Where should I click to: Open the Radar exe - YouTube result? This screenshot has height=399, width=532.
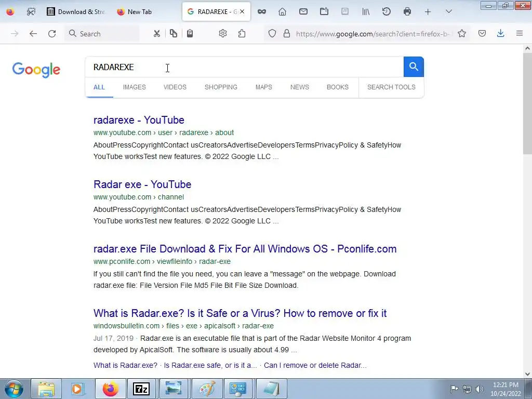pos(142,184)
